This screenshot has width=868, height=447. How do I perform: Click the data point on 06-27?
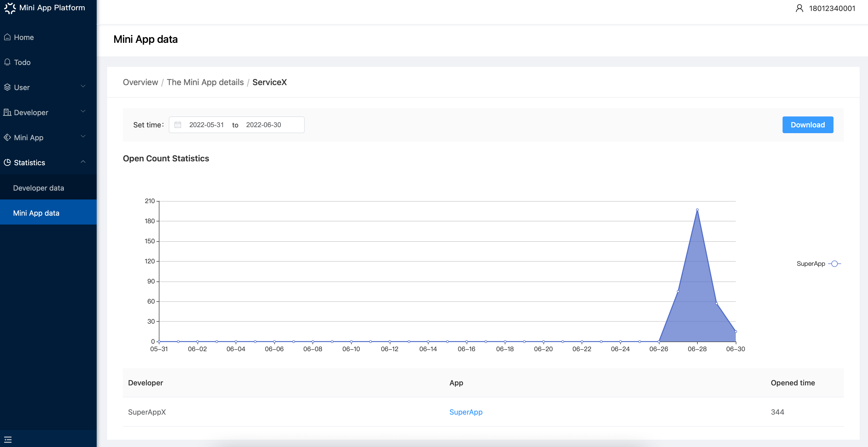678,291
